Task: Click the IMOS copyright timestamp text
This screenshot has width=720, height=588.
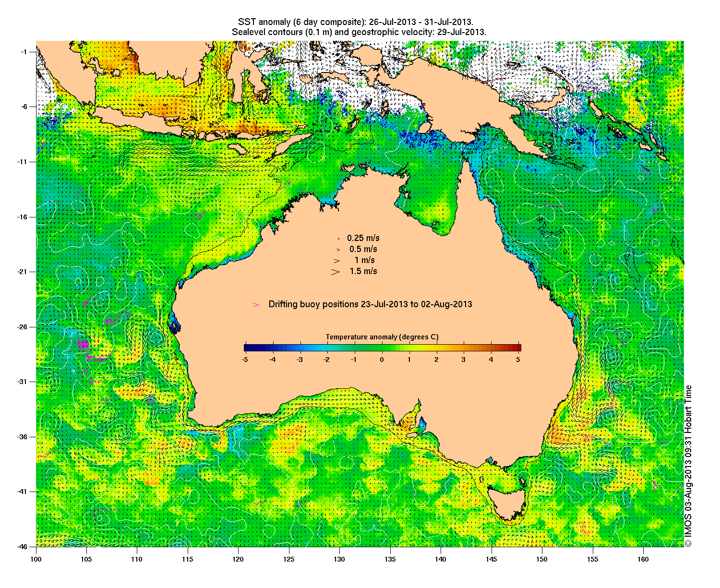Action: click(x=688, y=466)
